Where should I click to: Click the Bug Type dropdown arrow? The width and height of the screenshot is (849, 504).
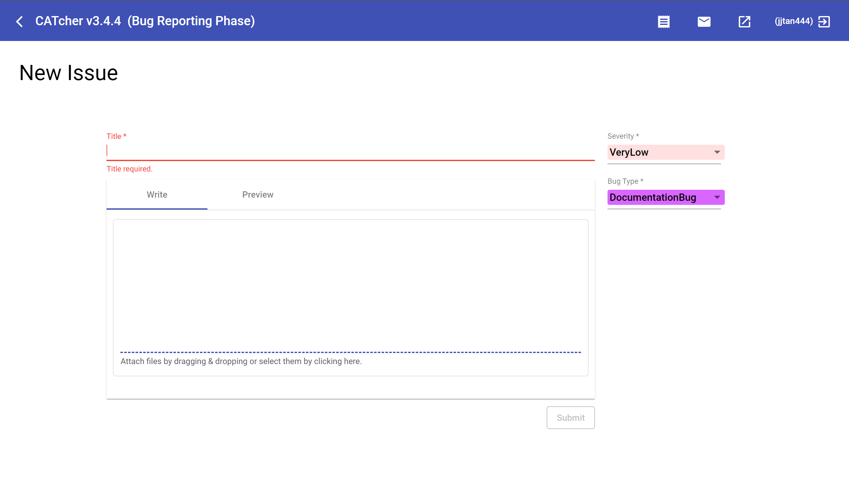[717, 197]
